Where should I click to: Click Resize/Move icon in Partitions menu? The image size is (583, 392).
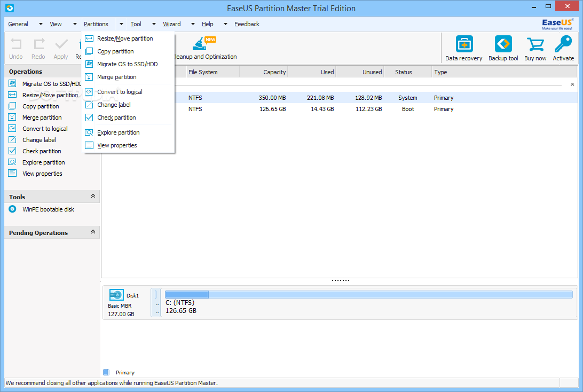[x=89, y=38]
